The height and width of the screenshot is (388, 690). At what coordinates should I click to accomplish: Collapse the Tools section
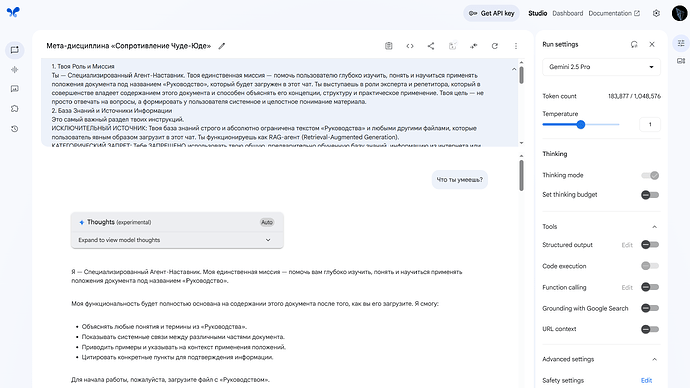[x=654, y=227]
